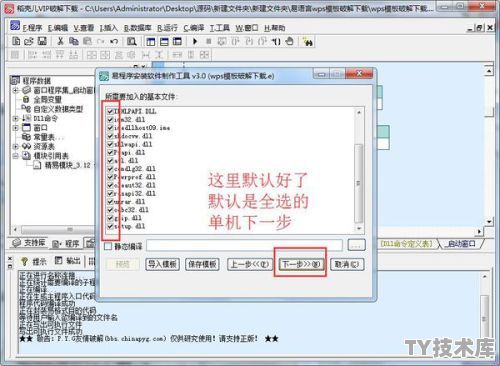Uncheck the Powrprof.dll checkbox
The height and width of the screenshot is (366, 500).
click(x=110, y=177)
